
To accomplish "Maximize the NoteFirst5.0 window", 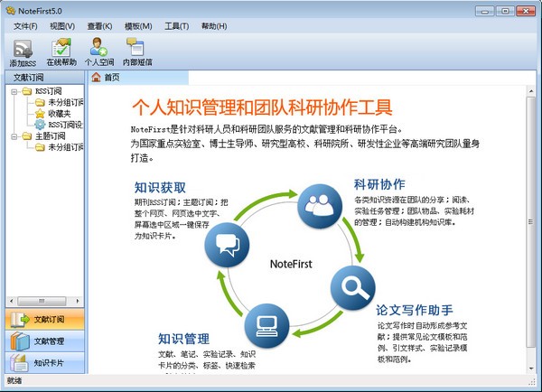I will click(x=505, y=12).
